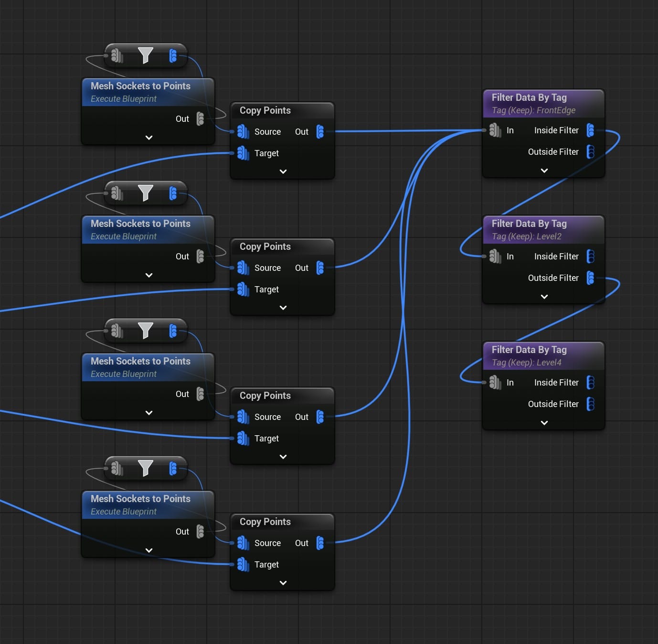Click the Target pin on the bottom Copy Points node
This screenshot has height=644, width=658.
(243, 565)
